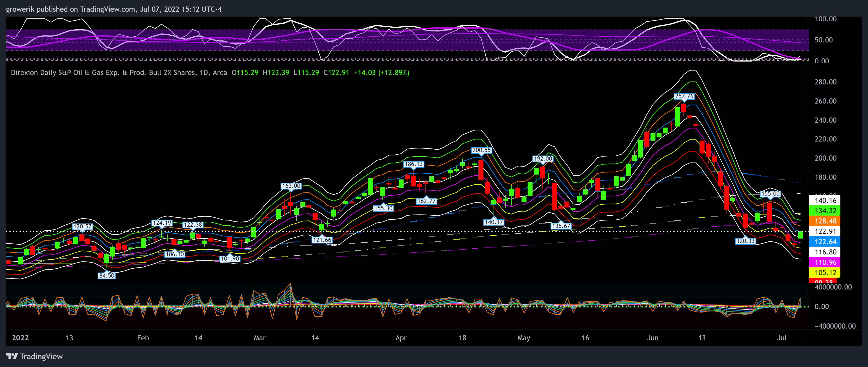The image size is (868, 367).
Task: Click the 4000000.00 volume scale label
Action: (833, 287)
